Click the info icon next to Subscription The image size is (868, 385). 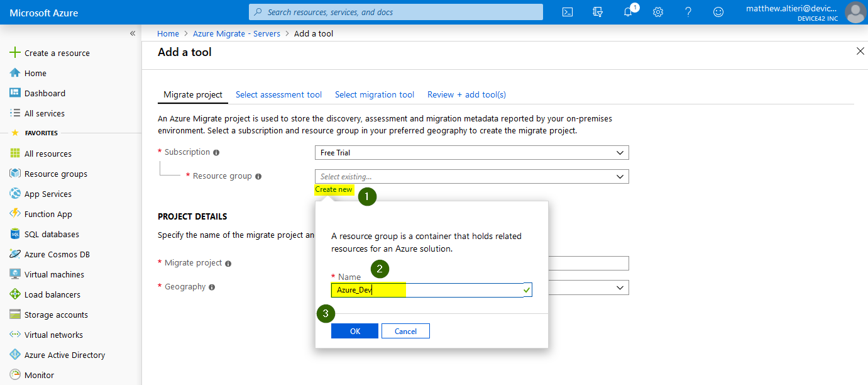point(216,152)
